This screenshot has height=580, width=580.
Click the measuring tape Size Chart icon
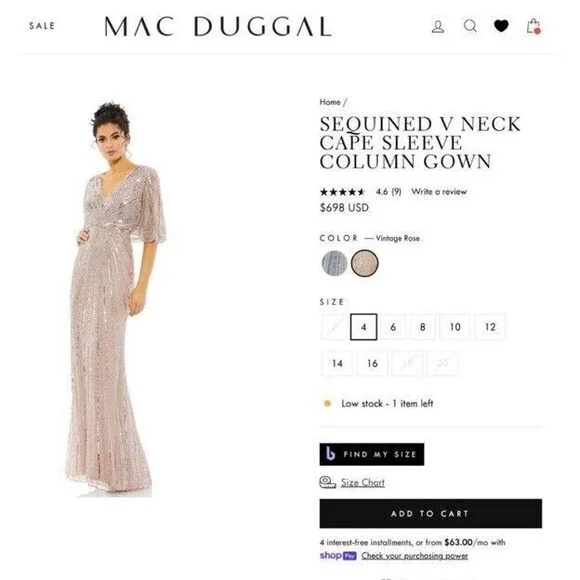327,482
